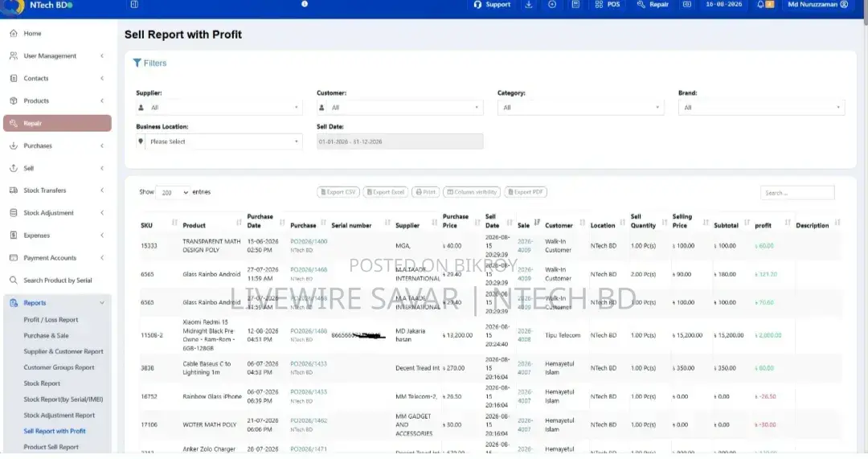Click the table Search field
The image size is (868, 459).
pos(797,193)
